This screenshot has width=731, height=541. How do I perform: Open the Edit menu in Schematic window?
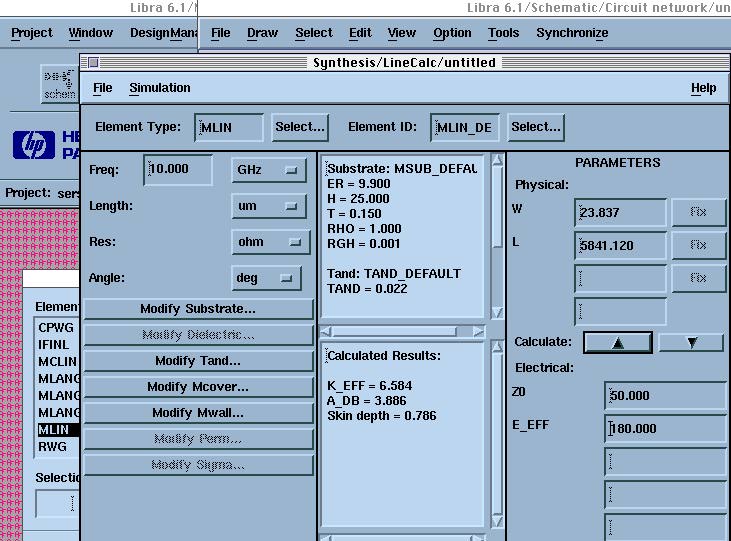click(360, 33)
